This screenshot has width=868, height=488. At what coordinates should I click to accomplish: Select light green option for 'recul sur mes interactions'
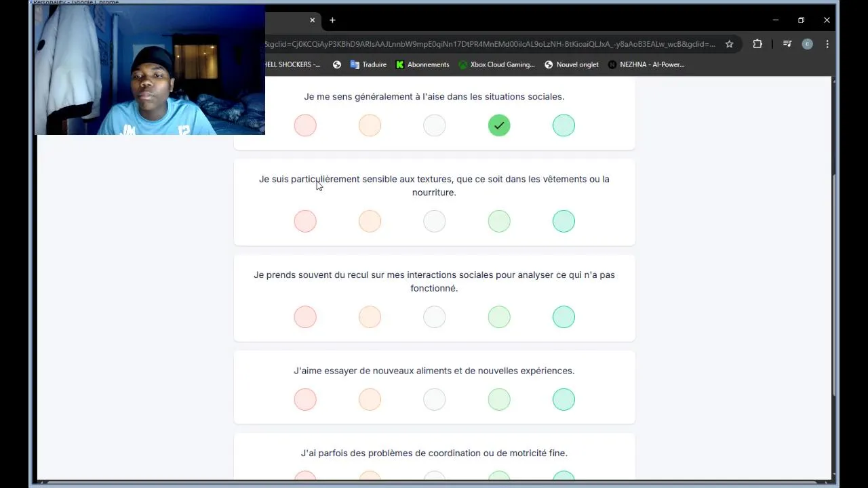click(499, 317)
